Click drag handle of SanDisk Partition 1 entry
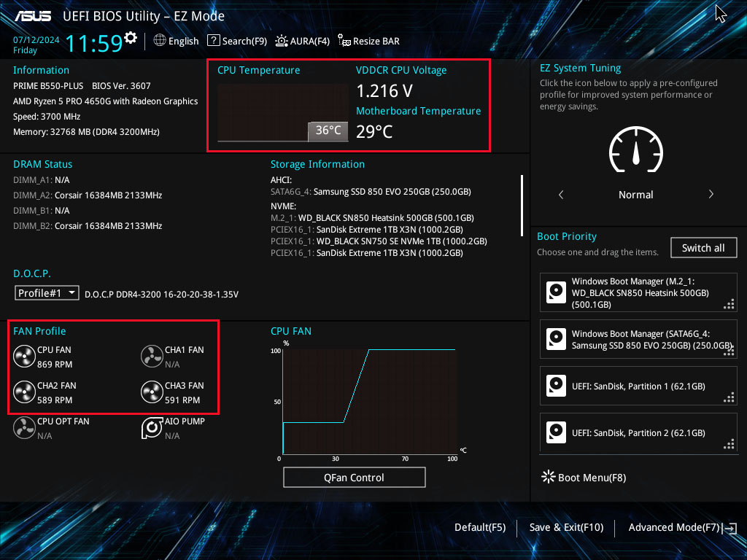The height and width of the screenshot is (560, 747). (x=729, y=398)
